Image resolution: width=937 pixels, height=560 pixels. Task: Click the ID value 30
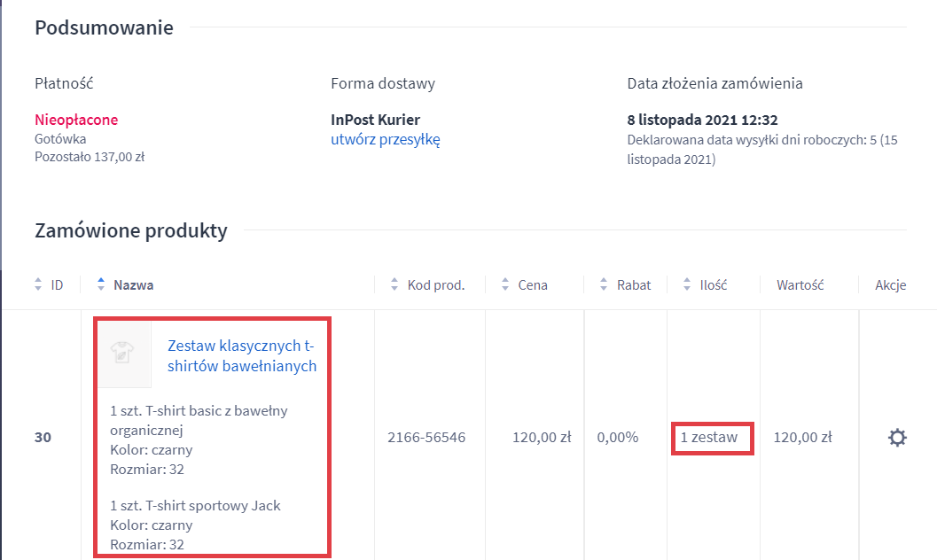(43, 438)
